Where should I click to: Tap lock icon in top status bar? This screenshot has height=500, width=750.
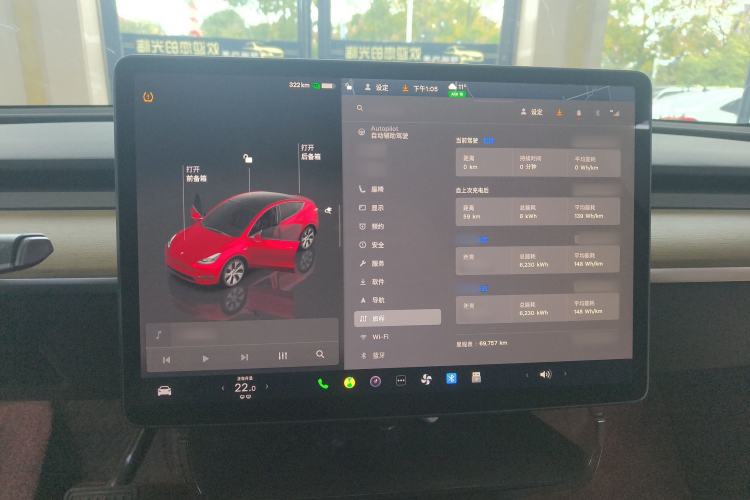pos(349,87)
